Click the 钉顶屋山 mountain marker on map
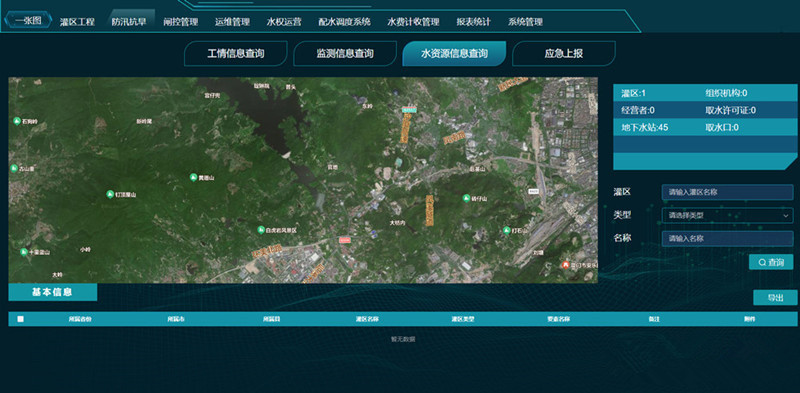800x393 pixels. [110, 194]
